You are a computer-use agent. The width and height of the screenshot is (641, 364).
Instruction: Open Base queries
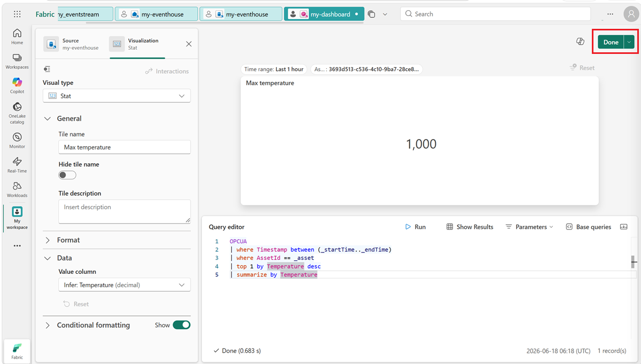[588, 227]
